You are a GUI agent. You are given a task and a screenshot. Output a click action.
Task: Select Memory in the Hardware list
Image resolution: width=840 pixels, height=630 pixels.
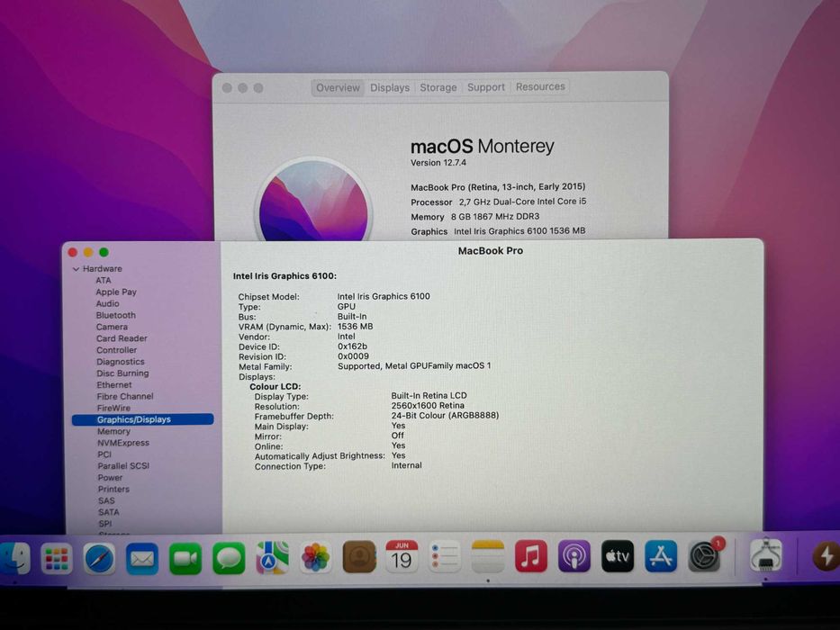point(113,431)
